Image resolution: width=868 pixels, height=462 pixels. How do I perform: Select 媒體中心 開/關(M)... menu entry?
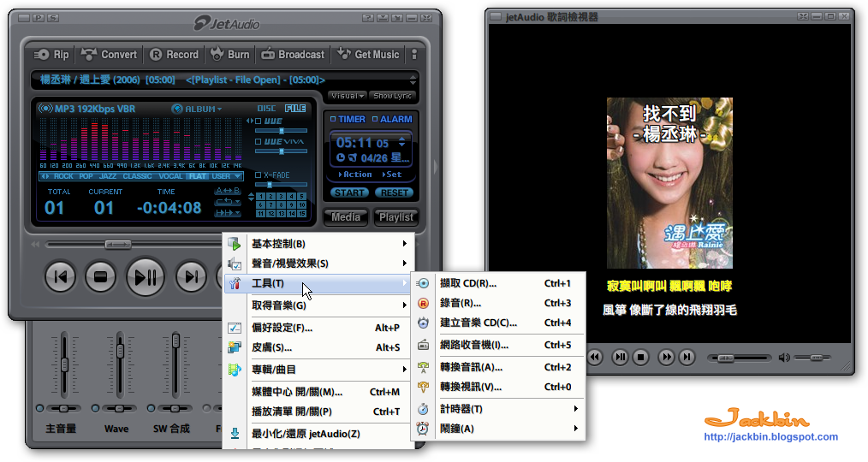[320, 392]
